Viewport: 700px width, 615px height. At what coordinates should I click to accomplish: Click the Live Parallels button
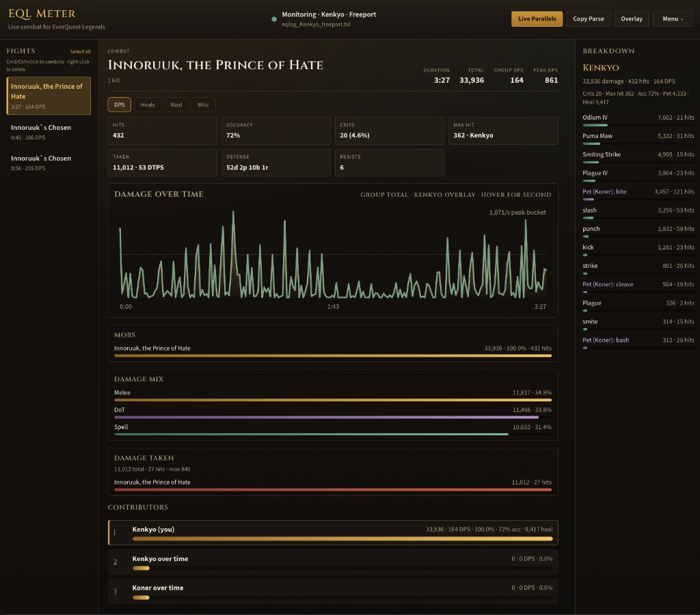537,18
